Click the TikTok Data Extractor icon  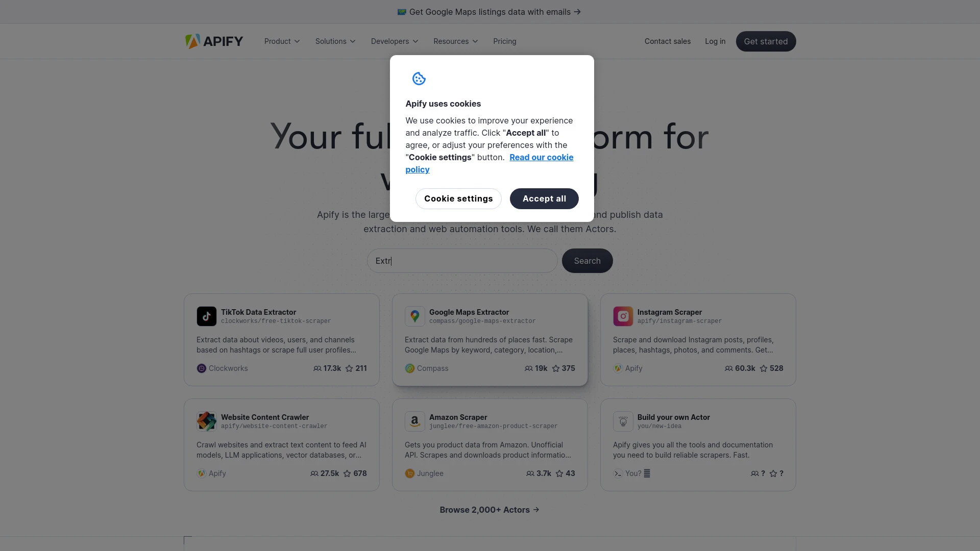point(206,316)
